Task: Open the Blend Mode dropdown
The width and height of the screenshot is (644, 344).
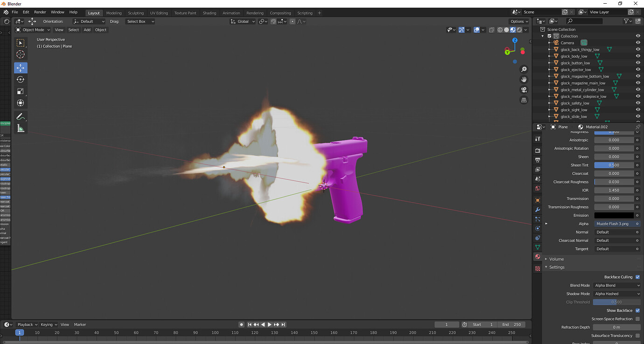Action: 617,285
